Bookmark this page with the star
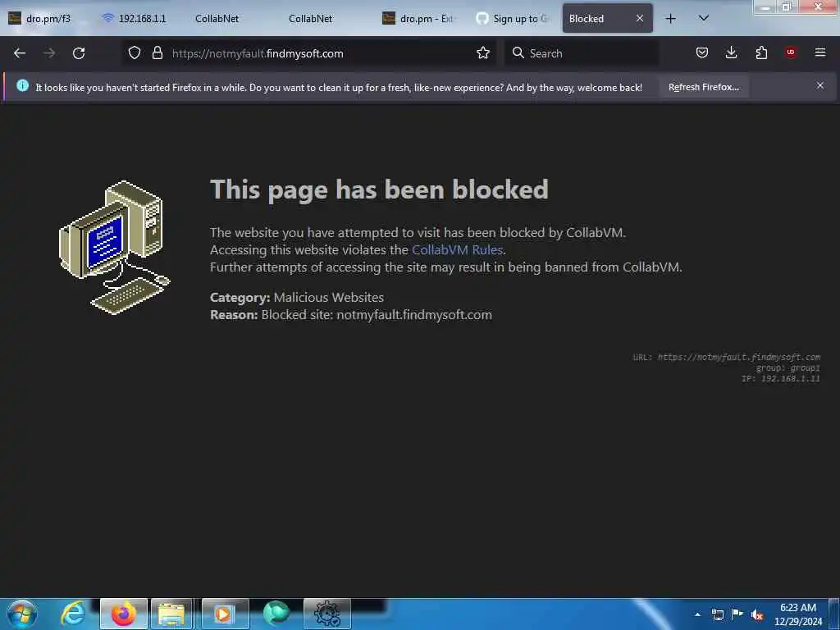The image size is (840, 630). (x=482, y=52)
